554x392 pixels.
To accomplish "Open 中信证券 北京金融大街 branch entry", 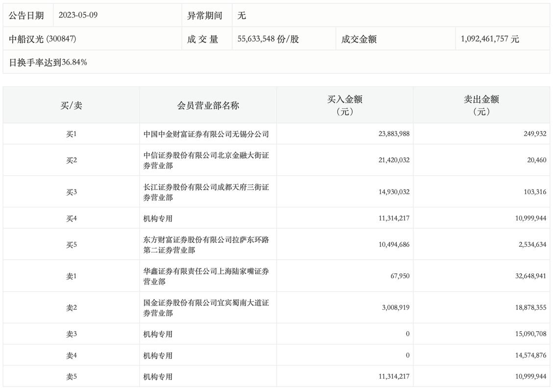I will point(206,160).
